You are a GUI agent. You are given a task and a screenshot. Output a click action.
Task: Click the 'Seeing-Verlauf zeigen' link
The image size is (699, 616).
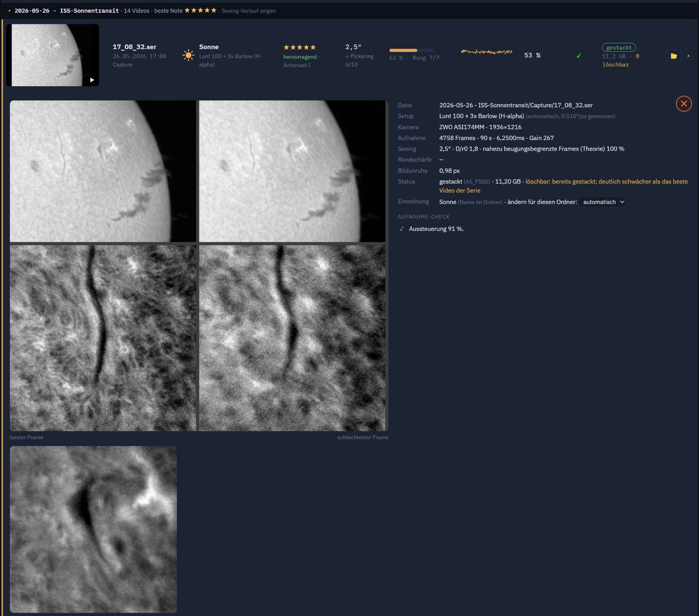pos(248,11)
